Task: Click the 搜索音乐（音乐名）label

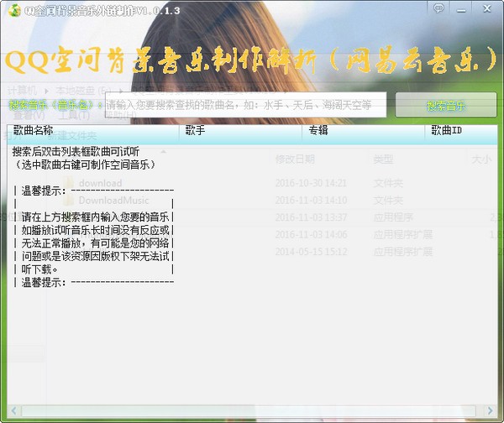Action: tap(55, 105)
